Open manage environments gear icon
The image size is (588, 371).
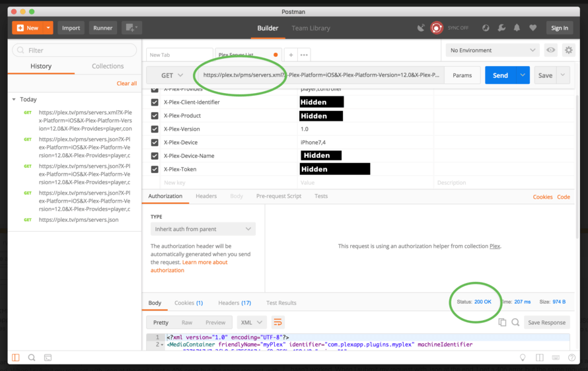568,50
